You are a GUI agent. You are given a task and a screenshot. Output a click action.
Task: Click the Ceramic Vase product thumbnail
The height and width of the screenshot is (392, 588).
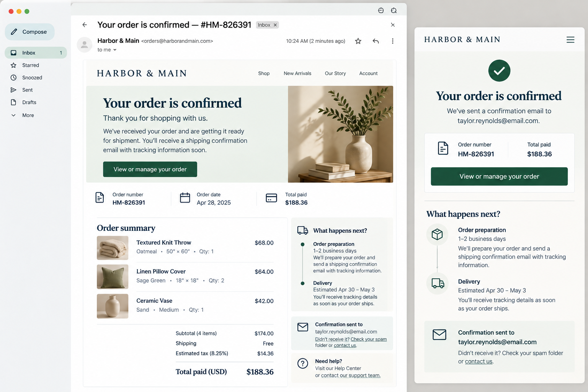113,306
